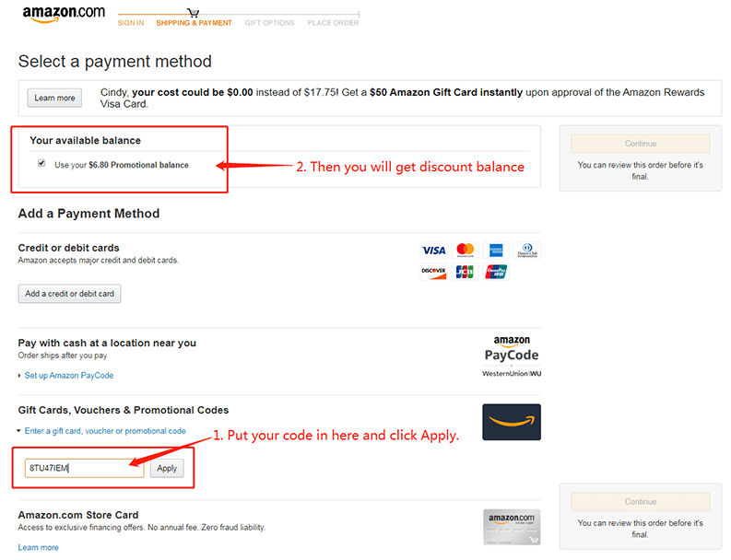Uncheck the $6.80 Promotional balance checkbox
The height and width of the screenshot is (560, 731).
(41, 164)
